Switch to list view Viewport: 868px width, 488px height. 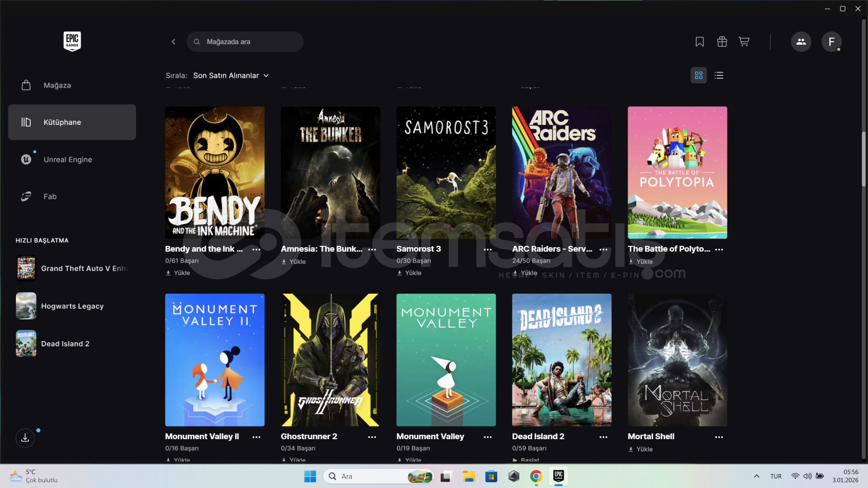pos(719,75)
